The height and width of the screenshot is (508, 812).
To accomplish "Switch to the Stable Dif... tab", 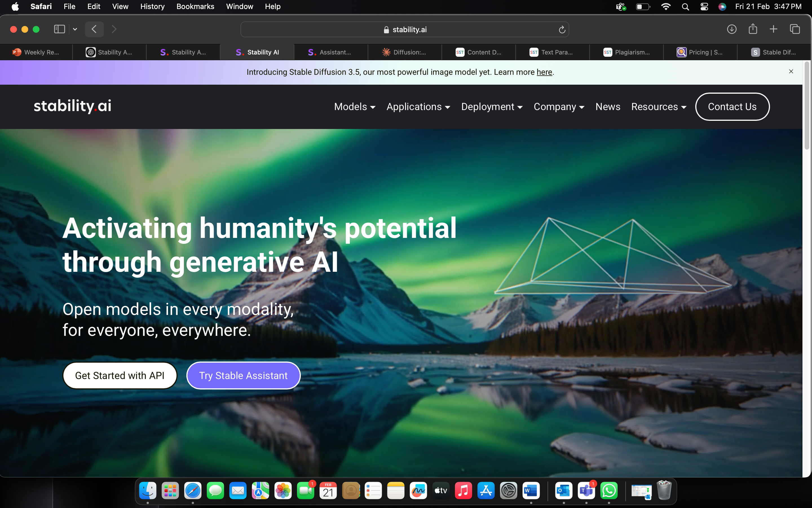I will pos(774,52).
